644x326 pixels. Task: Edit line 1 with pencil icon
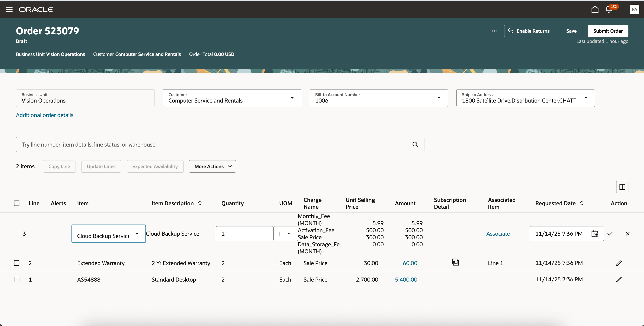[619, 279]
